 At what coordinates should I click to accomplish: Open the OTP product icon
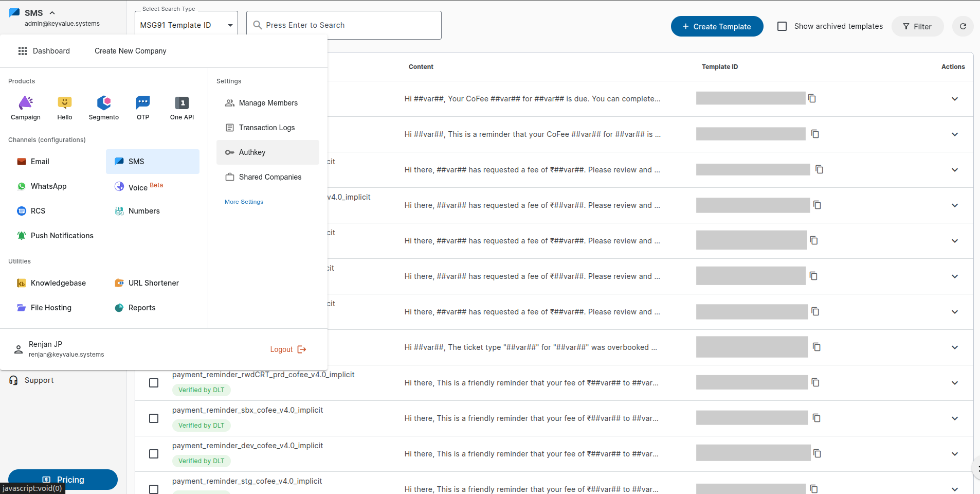[x=143, y=108]
